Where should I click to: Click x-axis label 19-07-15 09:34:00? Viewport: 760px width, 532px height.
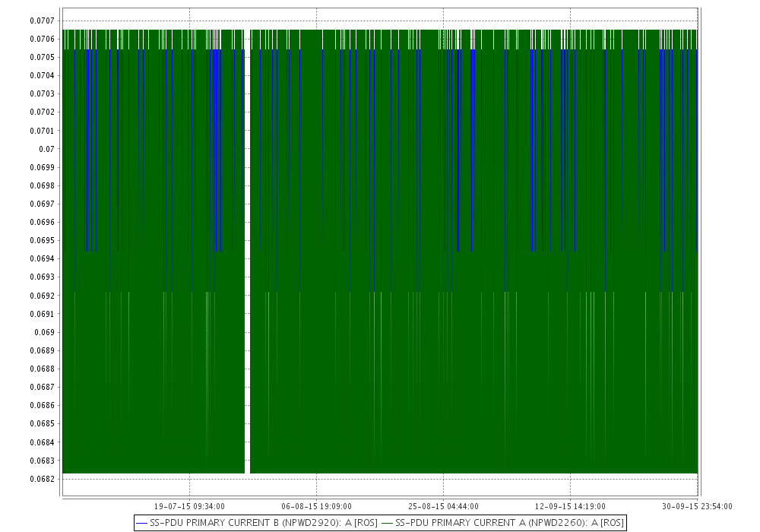[x=189, y=506]
